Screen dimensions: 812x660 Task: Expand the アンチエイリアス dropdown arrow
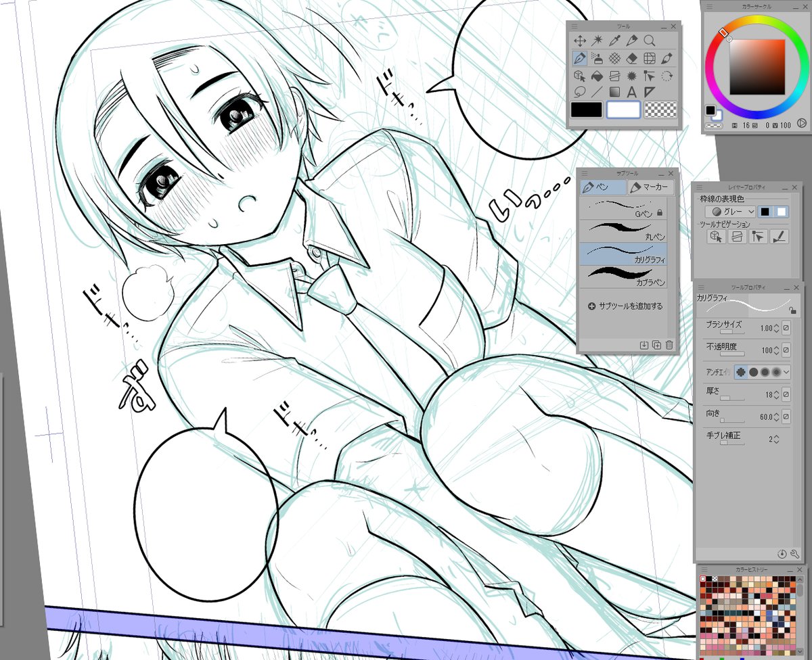(x=786, y=372)
